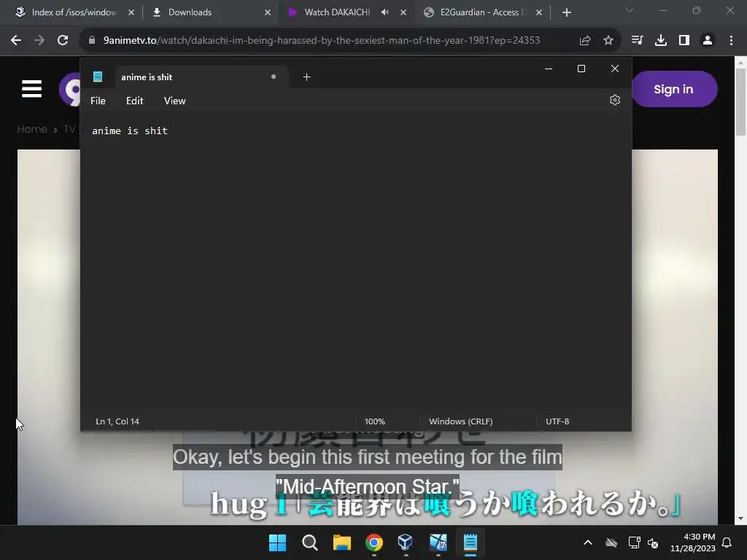Toggle Chrome side panel icon
This screenshot has width=747, height=560.
click(x=684, y=40)
